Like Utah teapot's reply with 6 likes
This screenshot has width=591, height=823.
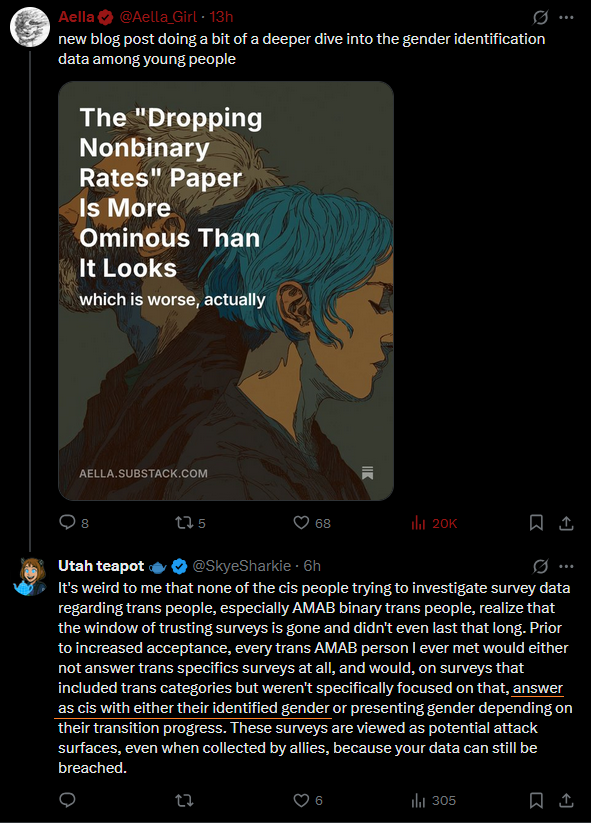(x=301, y=800)
